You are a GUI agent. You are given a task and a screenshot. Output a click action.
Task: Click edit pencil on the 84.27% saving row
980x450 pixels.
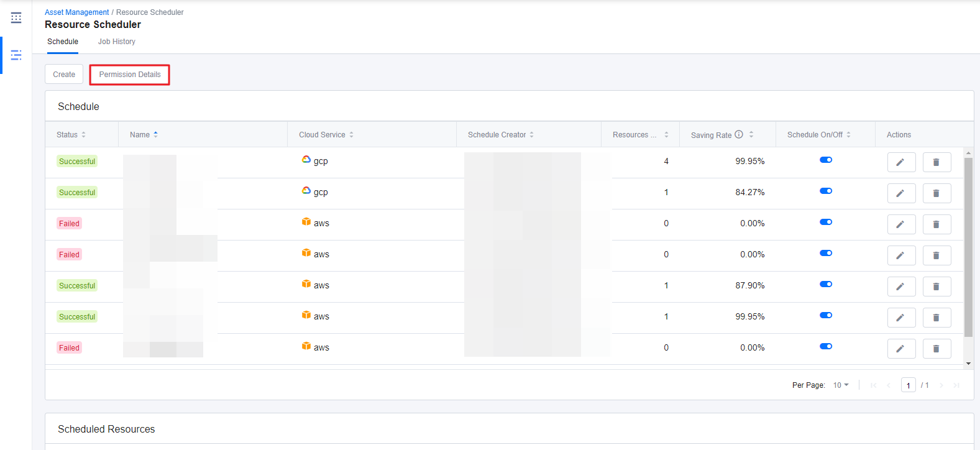point(900,193)
